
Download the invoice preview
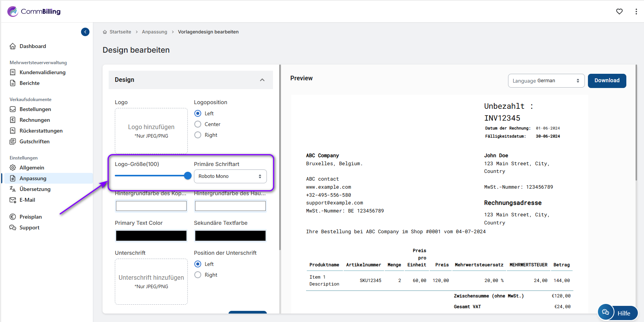[x=607, y=81]
